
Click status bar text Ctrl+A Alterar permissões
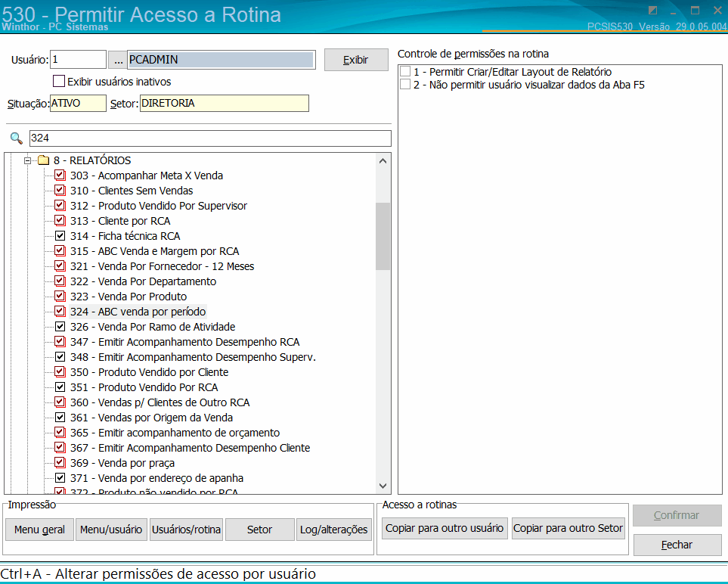(x=158, y=573)
